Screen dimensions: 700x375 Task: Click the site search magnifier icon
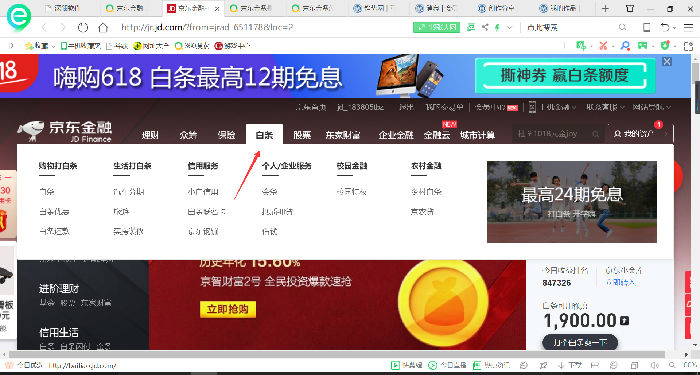[x=596, y=133]
